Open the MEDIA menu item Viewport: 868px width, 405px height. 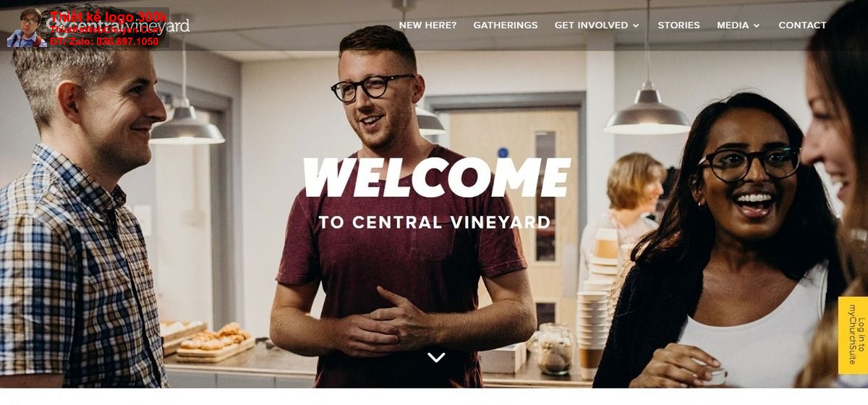(733, 25)
